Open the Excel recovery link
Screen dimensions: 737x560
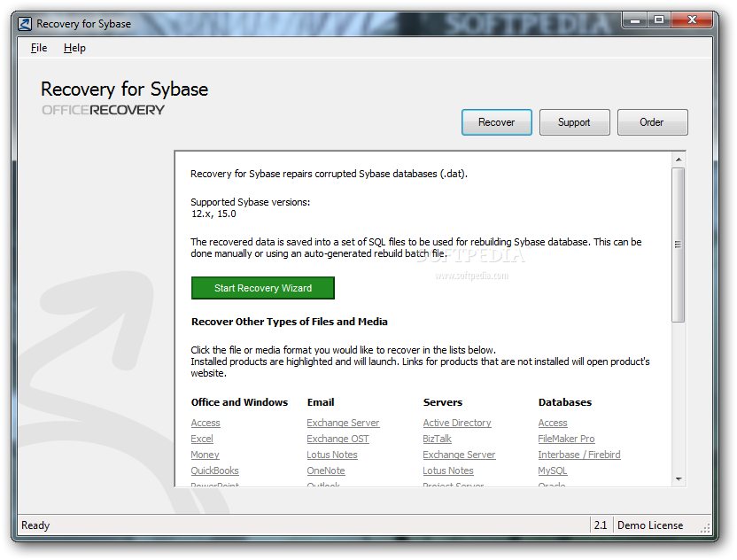tap(202, 439)
